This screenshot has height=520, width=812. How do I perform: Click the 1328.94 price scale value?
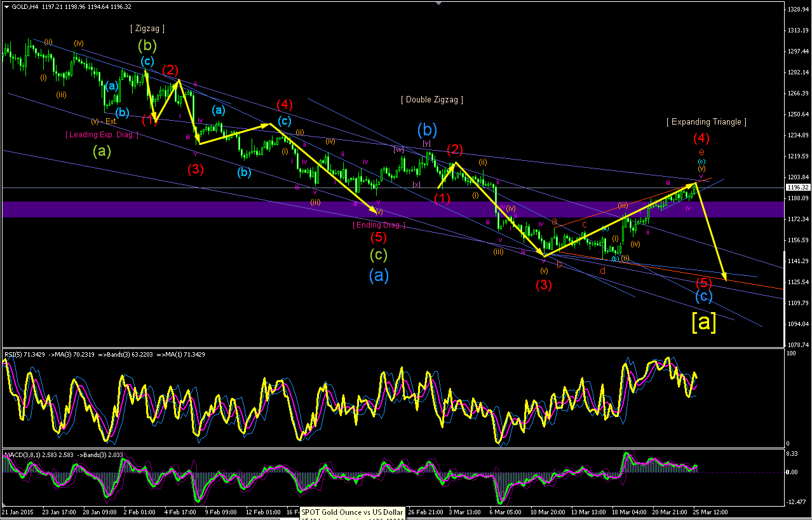(x=797, y=10)
